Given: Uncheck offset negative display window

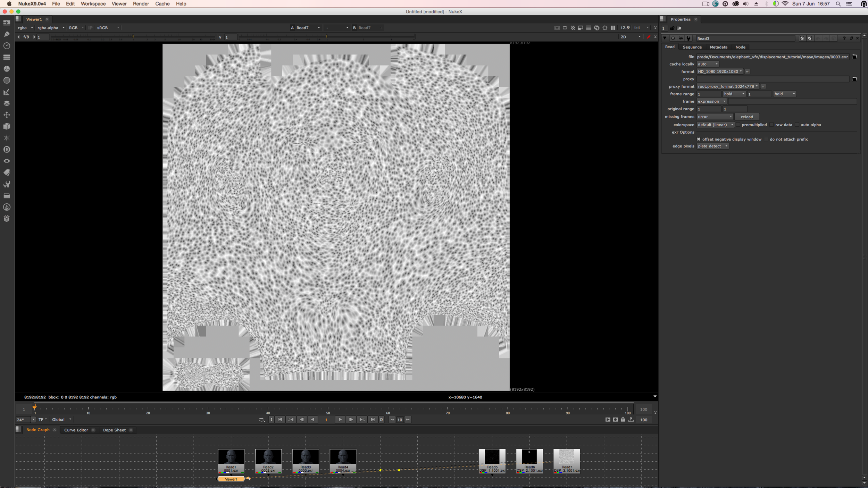Looking at the screenshot, I should pyautogui.click(x=699, y=139).
